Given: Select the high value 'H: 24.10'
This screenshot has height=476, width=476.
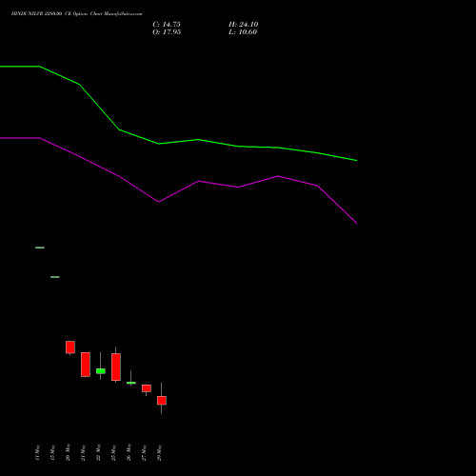Looking at the screenshot, I should (x=243, y=25).
